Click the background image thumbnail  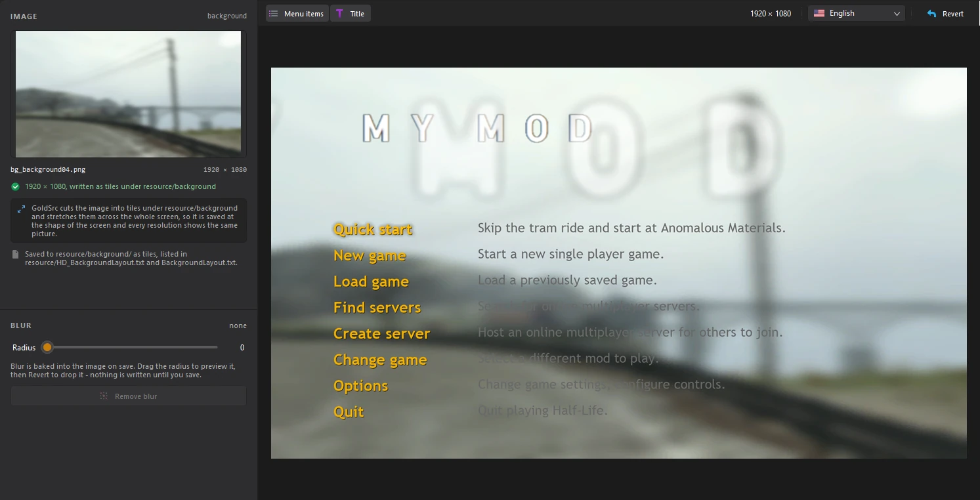click(x=129, y=94)
